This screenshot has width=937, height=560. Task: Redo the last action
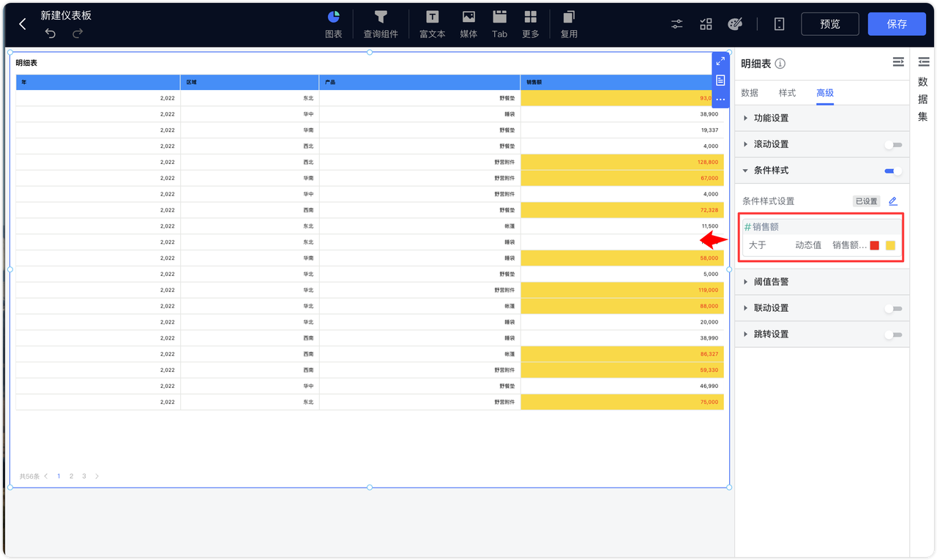tap(78, 33)
